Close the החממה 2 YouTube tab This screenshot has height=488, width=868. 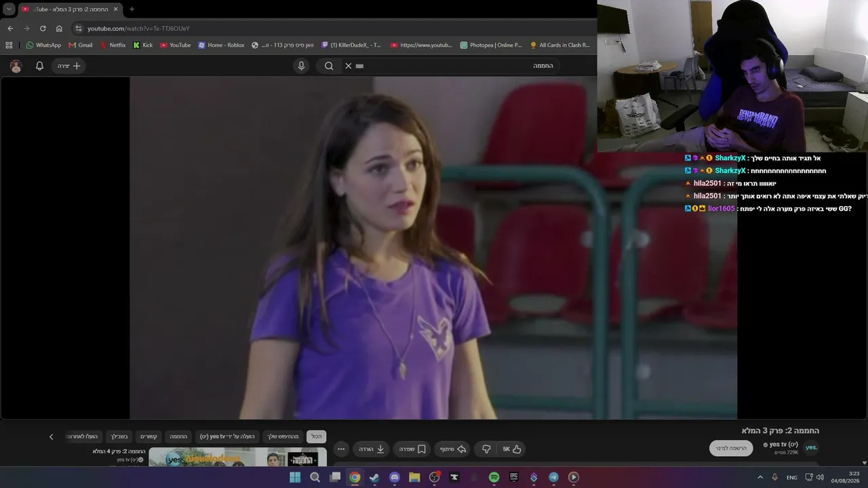tap(115, 9)
